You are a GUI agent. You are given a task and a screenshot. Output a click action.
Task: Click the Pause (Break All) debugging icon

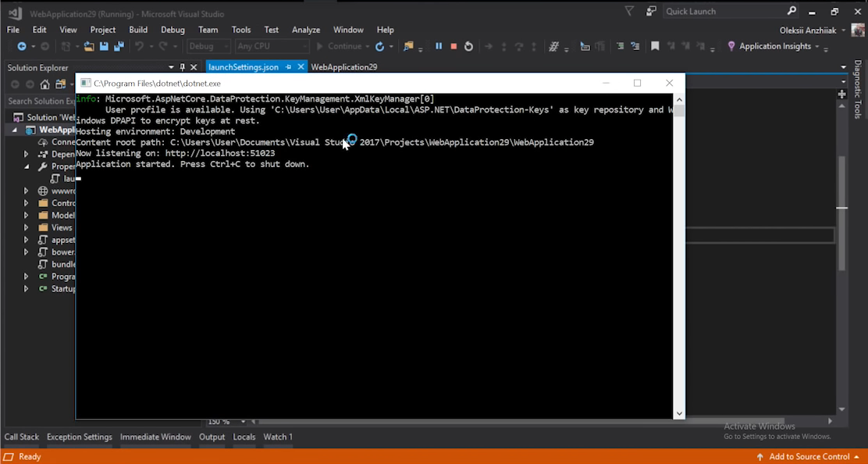pos(439,47)
